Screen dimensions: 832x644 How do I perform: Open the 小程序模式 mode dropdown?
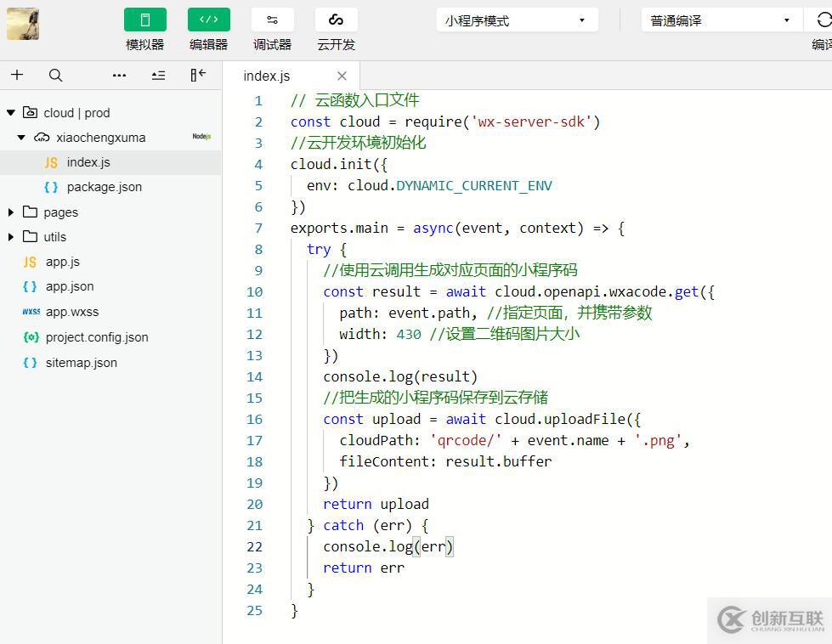(517, 20)
